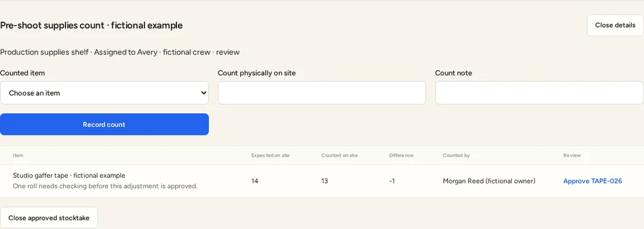The height and width of the screenshot is (229, 644).
Task: Click the blue Record count button
Action: [x=104, y=124]
